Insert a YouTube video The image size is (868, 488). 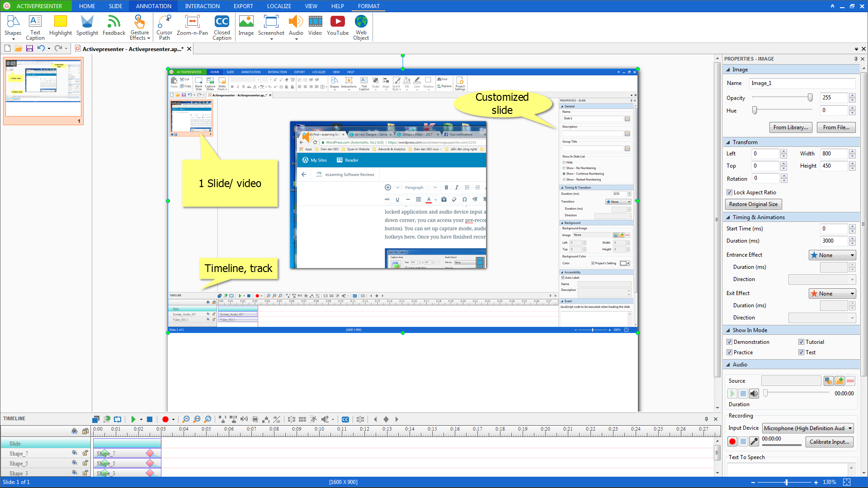tap(337, 25)
